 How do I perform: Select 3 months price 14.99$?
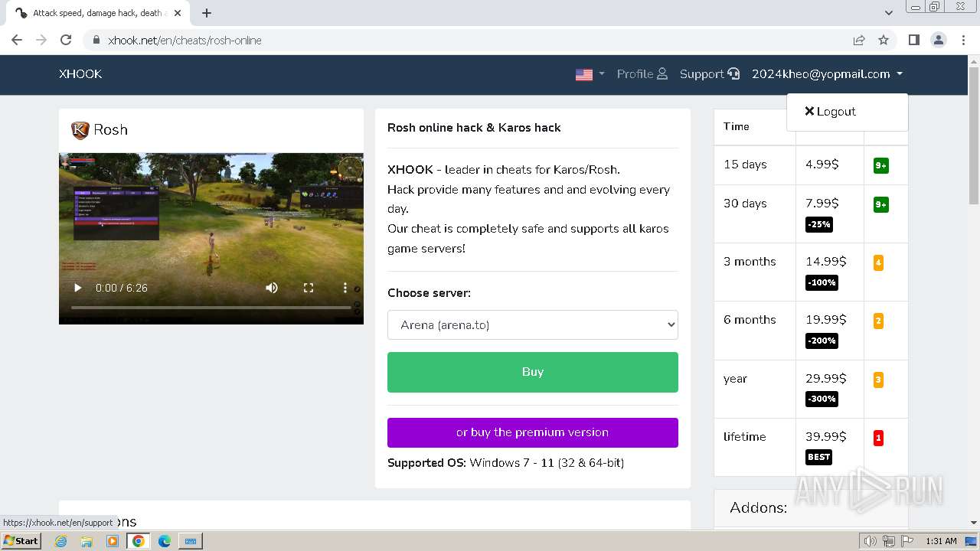tap(825, 262)
